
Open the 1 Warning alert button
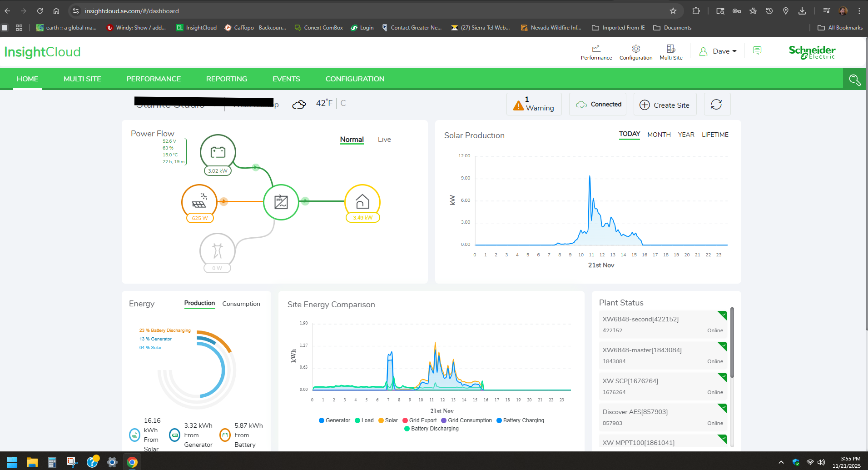pyautogui.click(x=534, y=105)
